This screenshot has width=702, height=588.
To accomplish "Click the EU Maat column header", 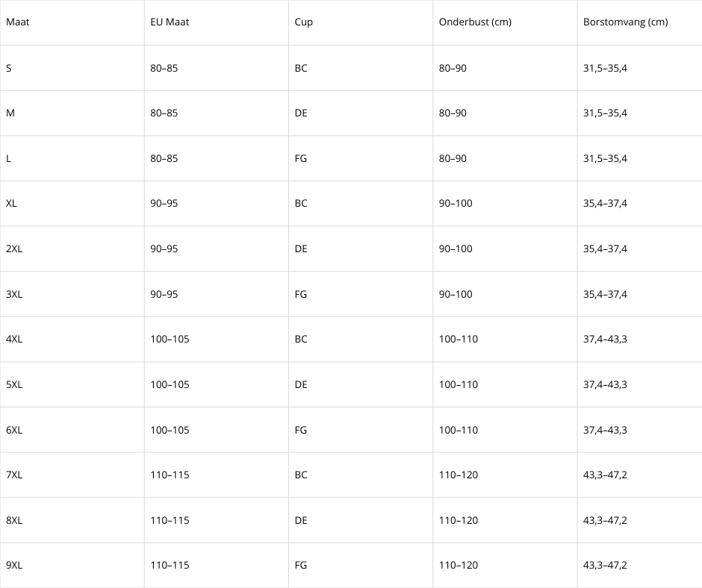I will point(217,22).
